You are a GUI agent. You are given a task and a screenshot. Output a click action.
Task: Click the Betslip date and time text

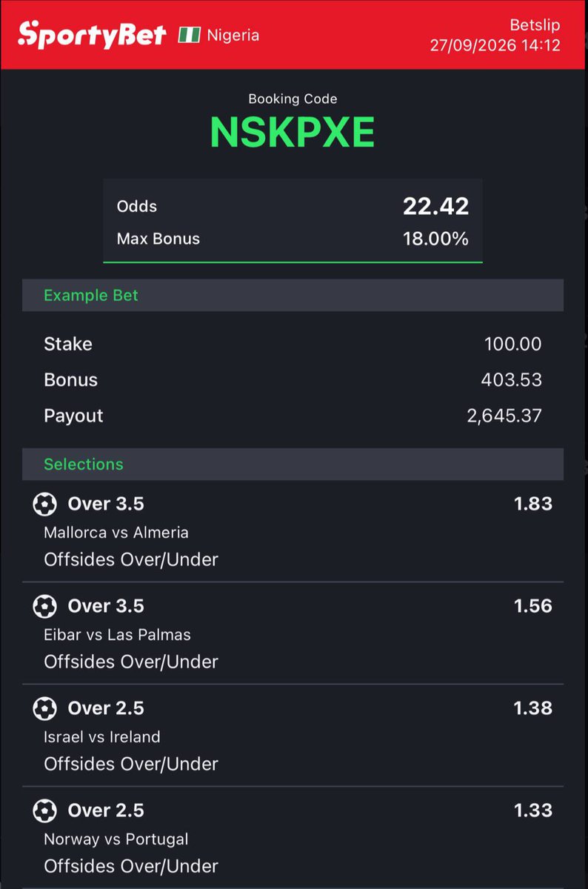(x=495, y=45)
